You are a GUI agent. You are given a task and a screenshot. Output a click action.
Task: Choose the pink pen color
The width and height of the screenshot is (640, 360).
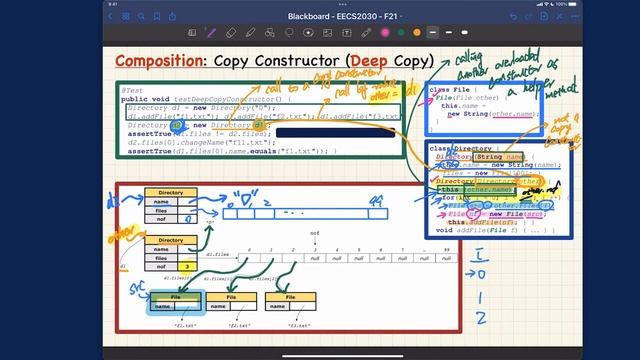tap(385, 33)
